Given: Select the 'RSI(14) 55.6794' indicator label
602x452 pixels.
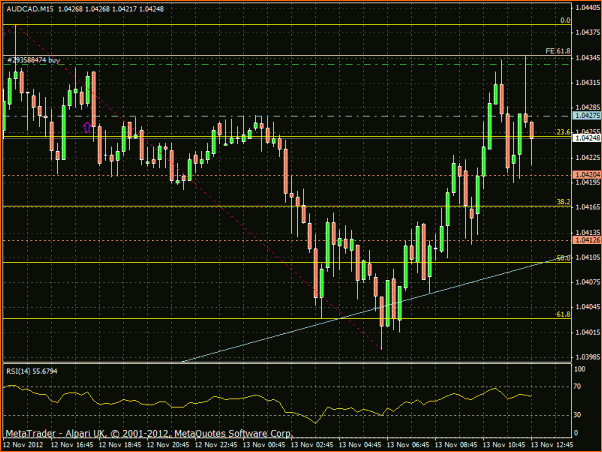Looking at the screenshot, I should coord(31,371).
